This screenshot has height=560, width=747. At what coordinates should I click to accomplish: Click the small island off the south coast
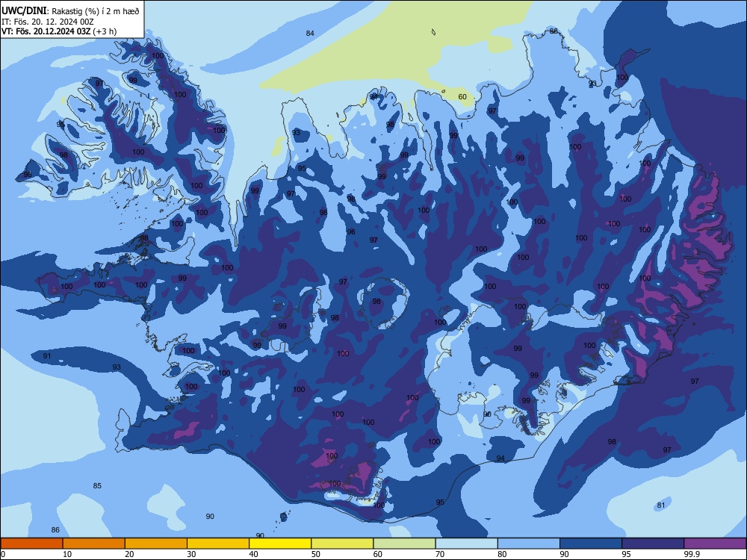click(x=284, y=517)
